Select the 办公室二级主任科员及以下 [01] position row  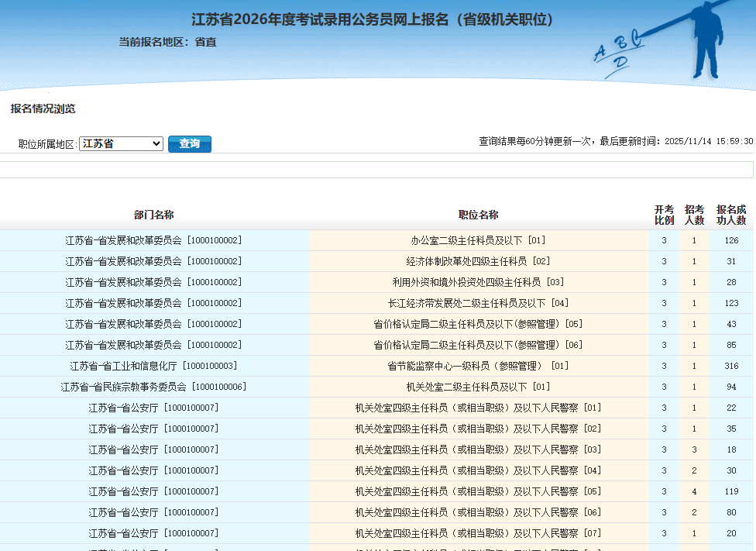click(478, 240)
